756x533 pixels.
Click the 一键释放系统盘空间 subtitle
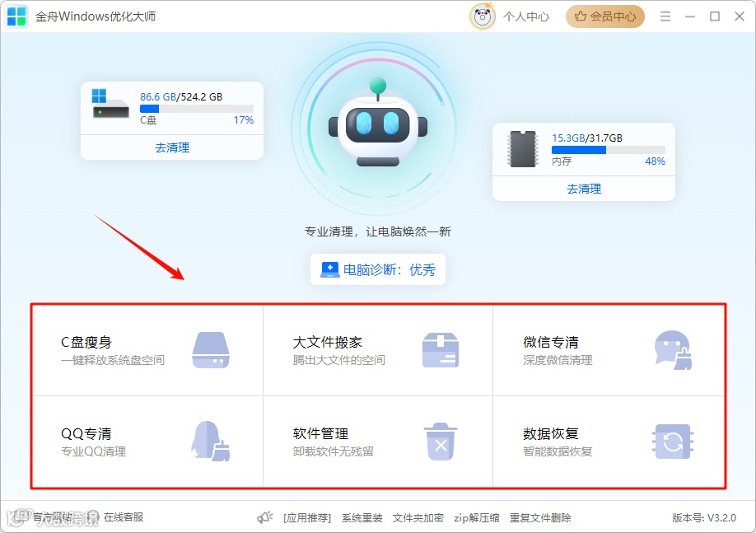pyautogui.click(x=113, y=360)
